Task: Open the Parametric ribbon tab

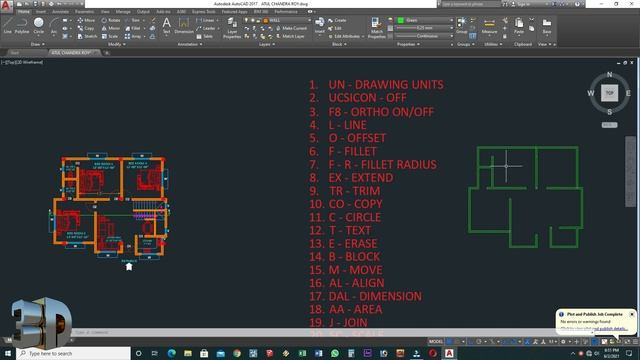Action: point(84,12)
